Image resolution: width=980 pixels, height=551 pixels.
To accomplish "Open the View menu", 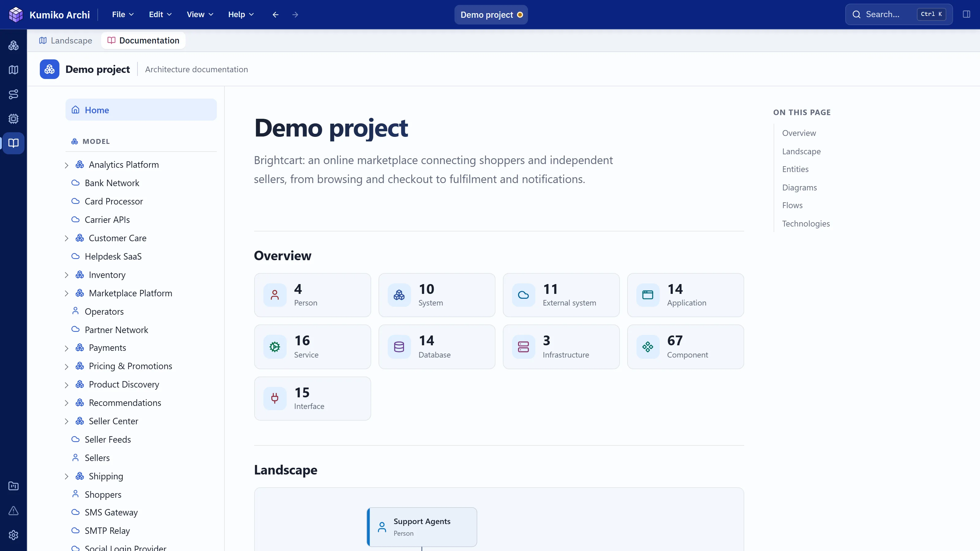I will click(200, 14).
